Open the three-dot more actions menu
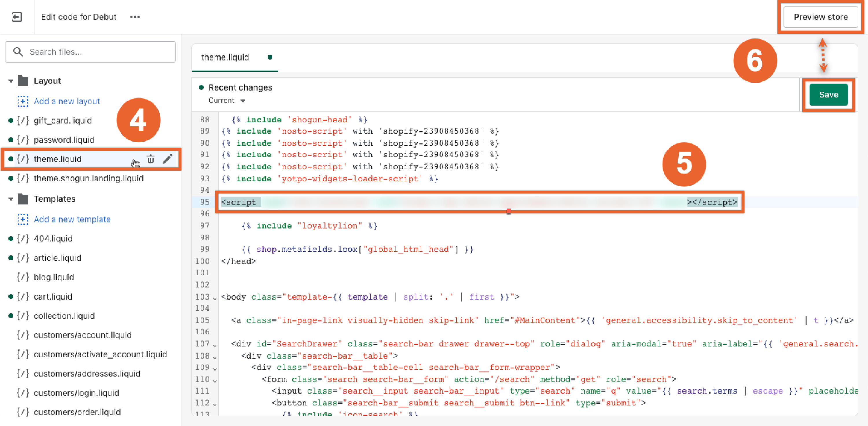The image size is (868, 426). click(x=135, y=17)
